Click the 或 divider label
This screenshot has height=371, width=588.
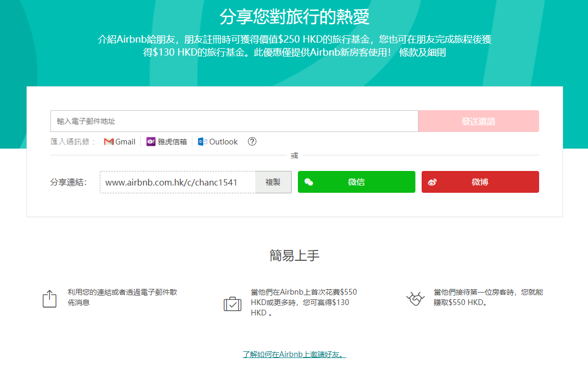(294, 155)
